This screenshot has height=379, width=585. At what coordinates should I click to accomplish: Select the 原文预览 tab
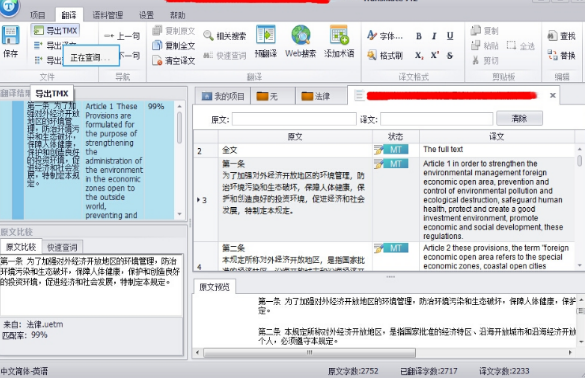click(x=215, y=287)
